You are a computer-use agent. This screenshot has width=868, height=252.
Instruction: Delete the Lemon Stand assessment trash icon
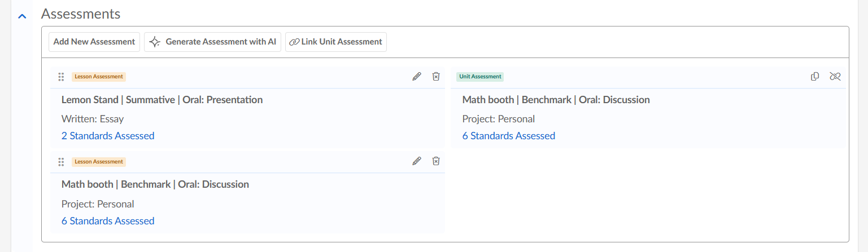point(436,77)
